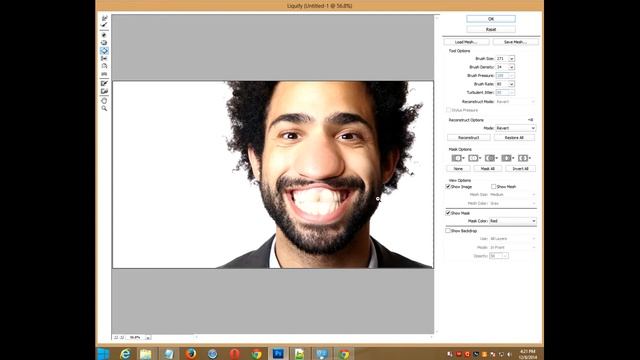Open the zoom percentage dropdown below canvas

[148, 338]
